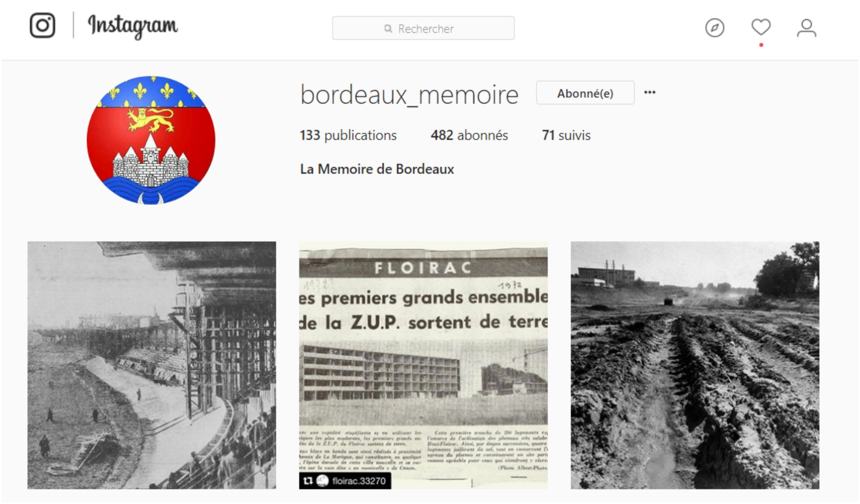860x504 pixels.
Task: Open the user profile icon
Action: (x=807, y=28)
